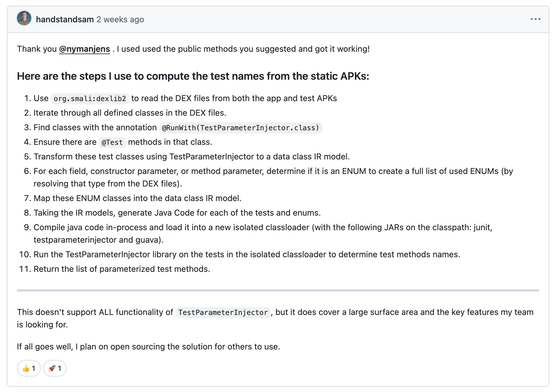Click the TestParameterInjector code in the last paragraph
Image resolution: width=555 pixels, height=392 pixels.
pyautogui.click(x=223, y=313)
